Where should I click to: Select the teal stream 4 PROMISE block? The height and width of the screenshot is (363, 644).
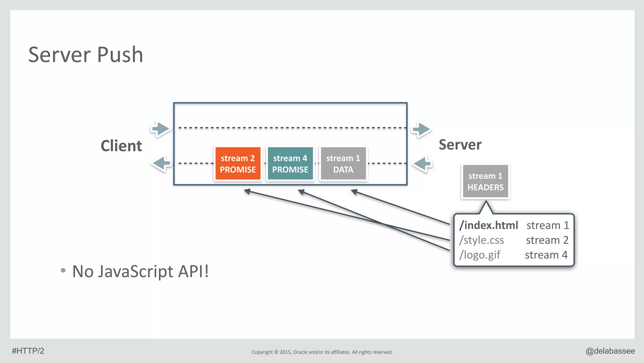(x=290, y=164)
